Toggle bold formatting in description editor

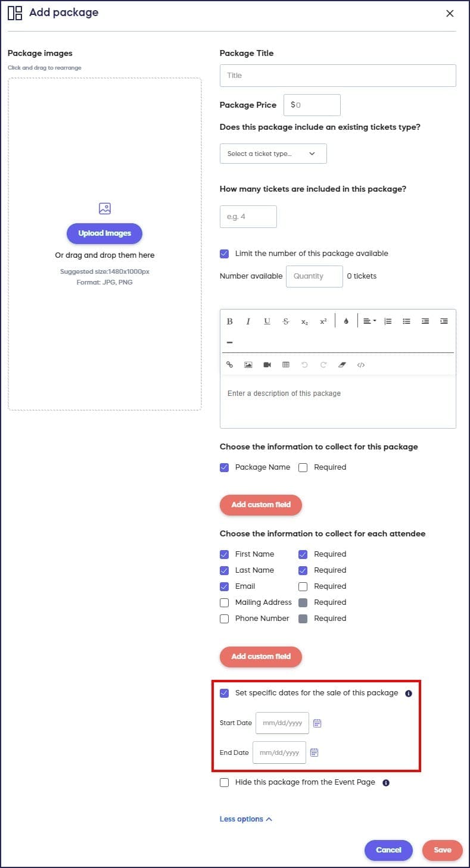(x=229, y=321)
